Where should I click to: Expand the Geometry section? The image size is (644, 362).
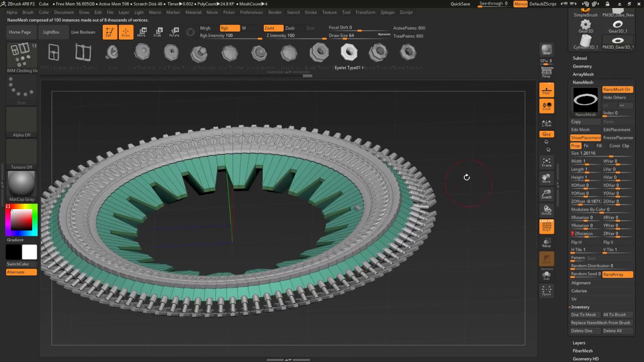pyautogui.click(x=582, y=66)
